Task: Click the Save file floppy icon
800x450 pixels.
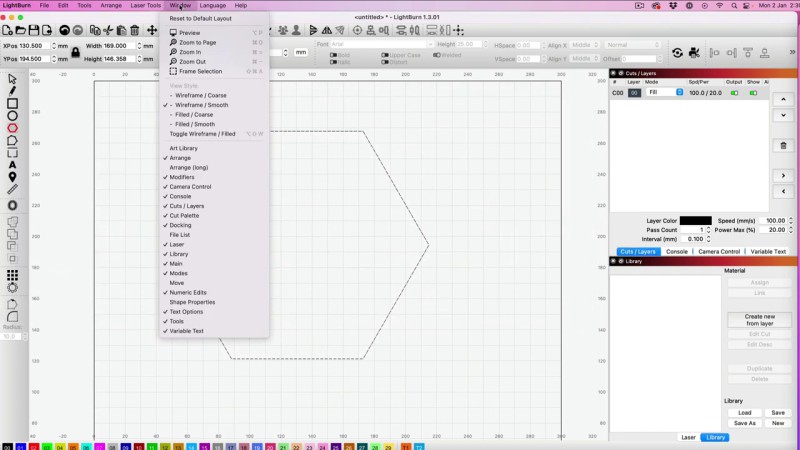Action: [34, 31]
